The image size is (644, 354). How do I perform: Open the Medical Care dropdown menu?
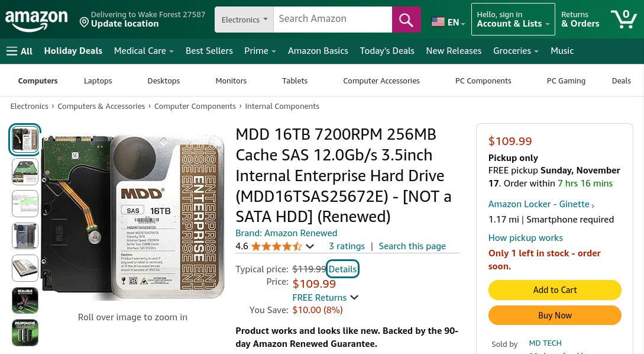click(x=144, y=51)
